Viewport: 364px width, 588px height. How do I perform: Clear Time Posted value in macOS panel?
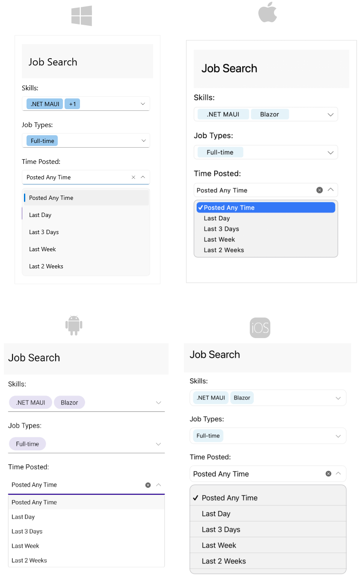pyautogui.click(x=320, y=190)
